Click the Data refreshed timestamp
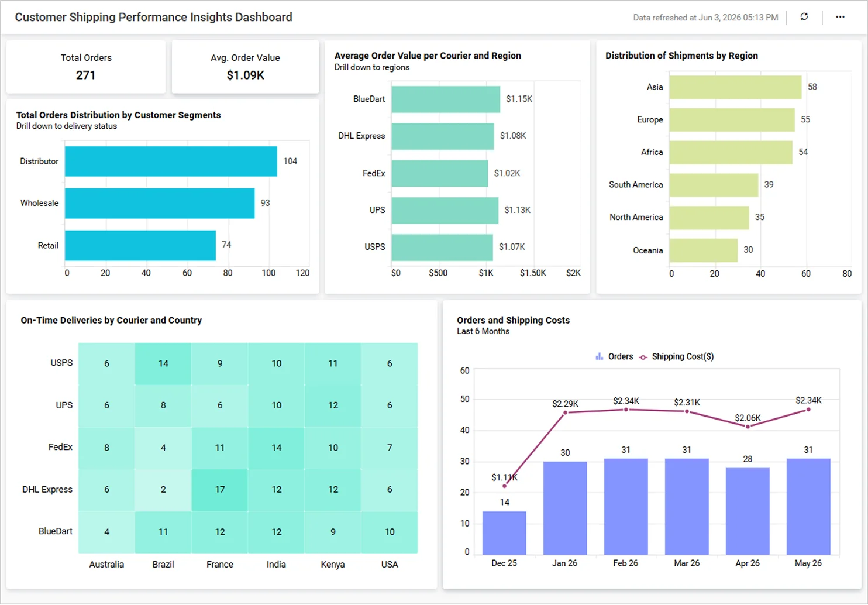Screen dimensions: 868x605 (705, 18)
